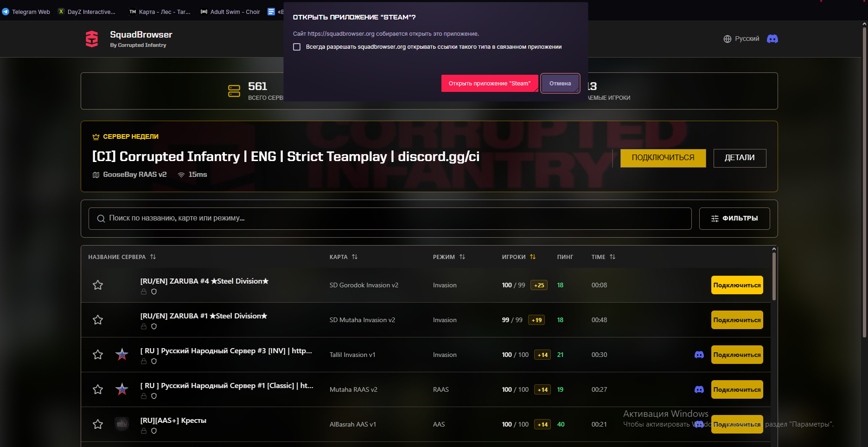Screen dimensions: 868x447
Task: Favorite ZARUBA #4 server with star icon
Action: click(x=98, y=285)
